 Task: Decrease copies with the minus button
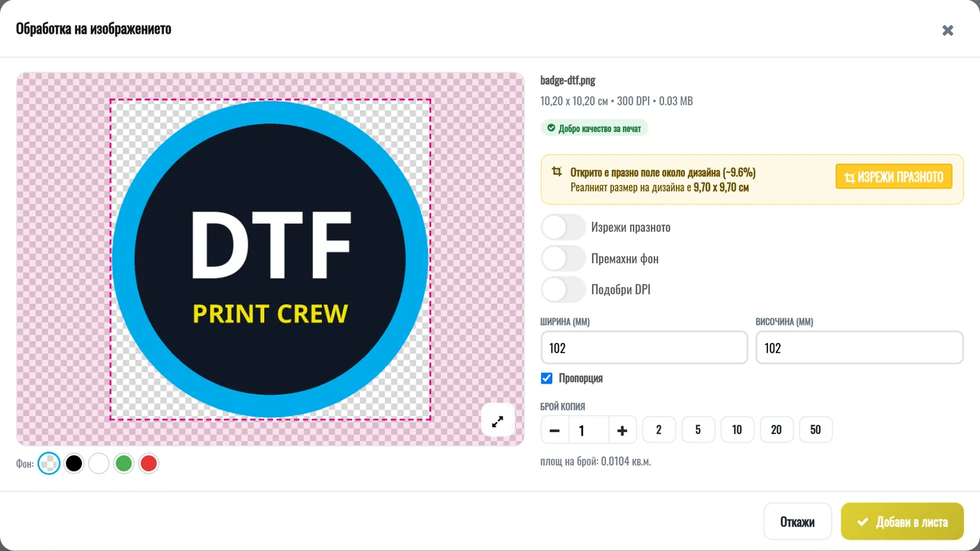[555, 430]
